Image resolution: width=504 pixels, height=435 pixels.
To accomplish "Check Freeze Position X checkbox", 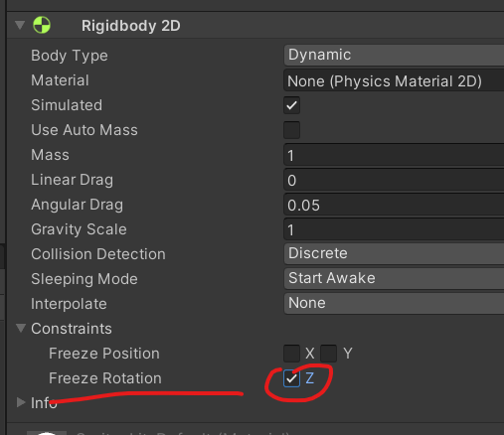I will [291, 354].
